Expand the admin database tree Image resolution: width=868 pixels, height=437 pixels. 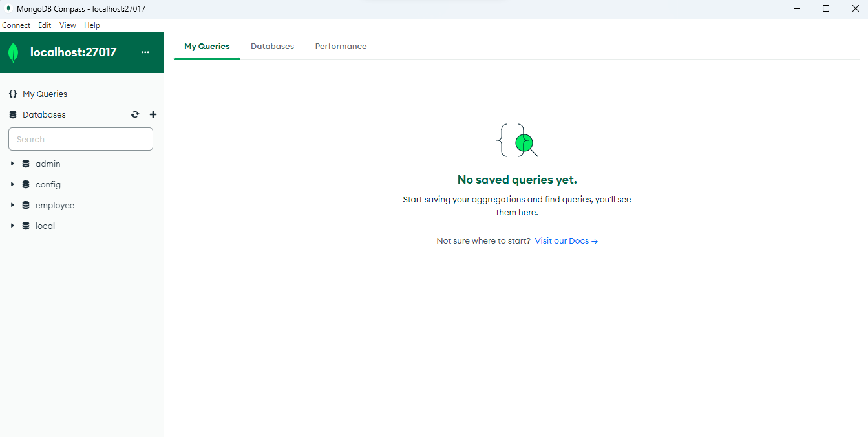[x=12, y=164]
